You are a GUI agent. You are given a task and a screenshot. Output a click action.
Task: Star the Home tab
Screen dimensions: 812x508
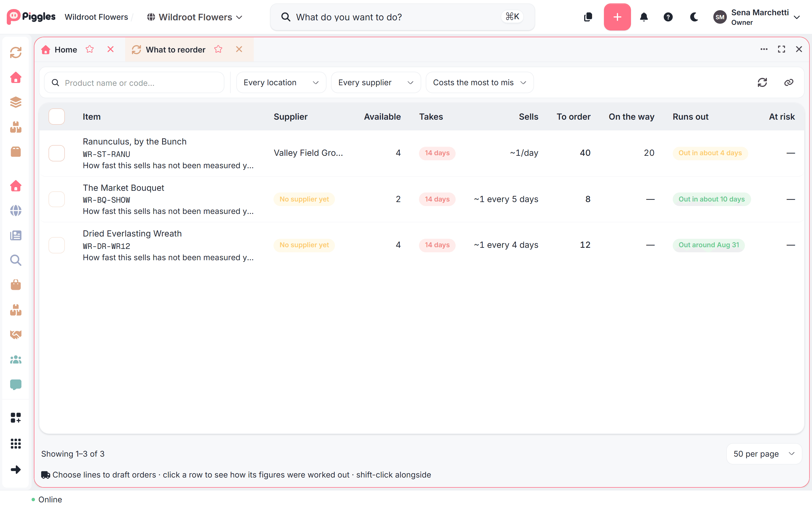tap(90, 49)
